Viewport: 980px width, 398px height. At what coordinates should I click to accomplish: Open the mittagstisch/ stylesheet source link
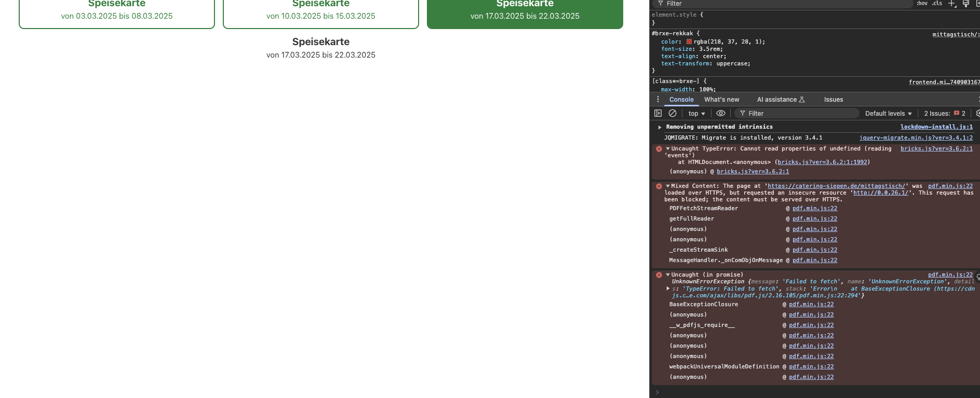pos(955,34)
